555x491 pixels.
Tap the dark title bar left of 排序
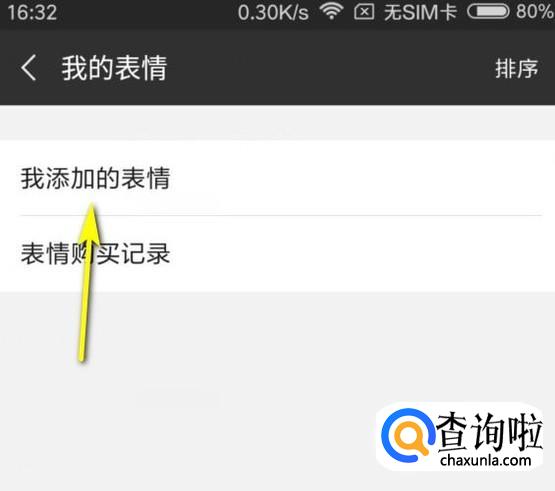[329, 68]
